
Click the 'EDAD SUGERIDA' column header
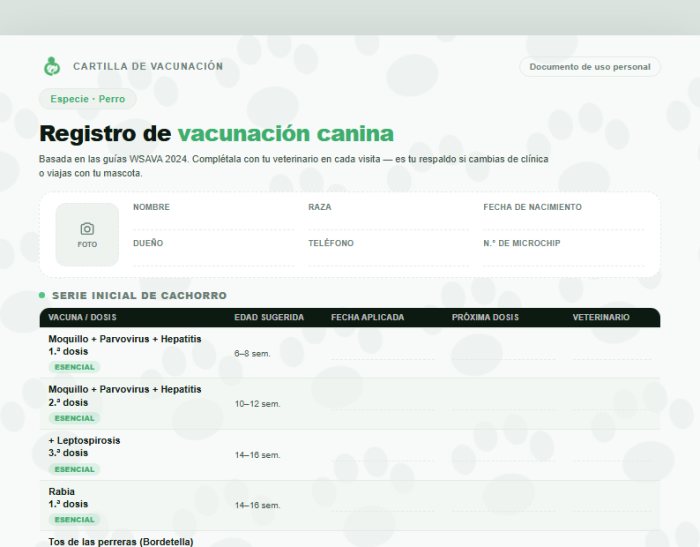269,317
